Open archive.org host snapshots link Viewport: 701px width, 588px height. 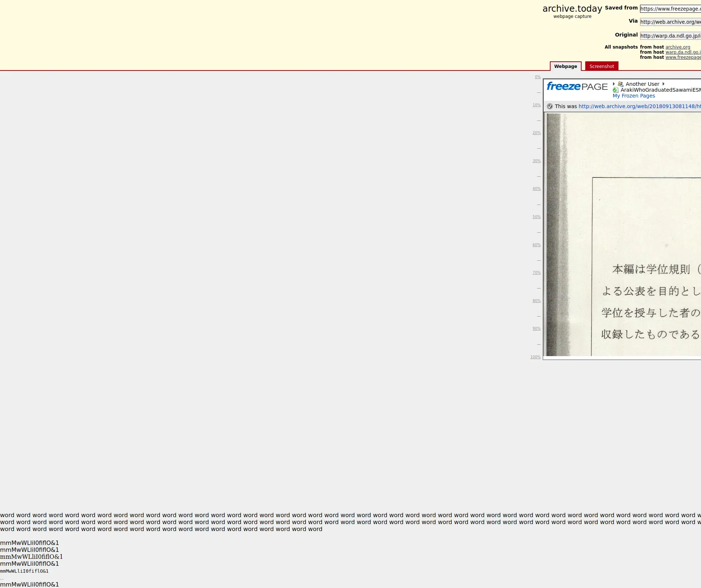678,47
